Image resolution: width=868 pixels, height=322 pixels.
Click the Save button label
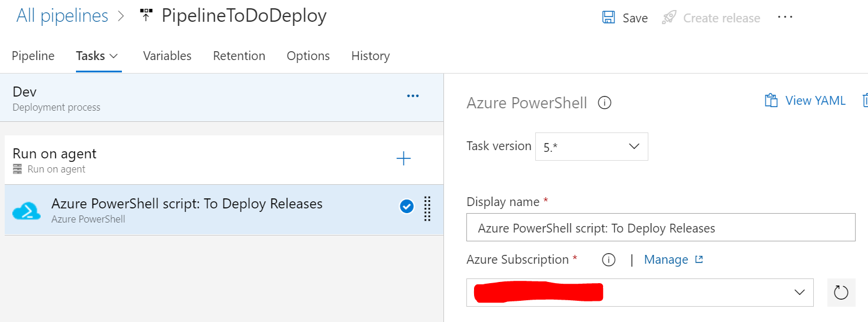point(635,18)
